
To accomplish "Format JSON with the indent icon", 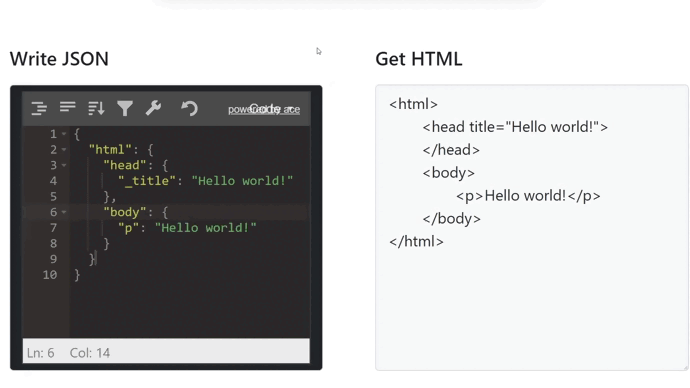I will (39, 108).
